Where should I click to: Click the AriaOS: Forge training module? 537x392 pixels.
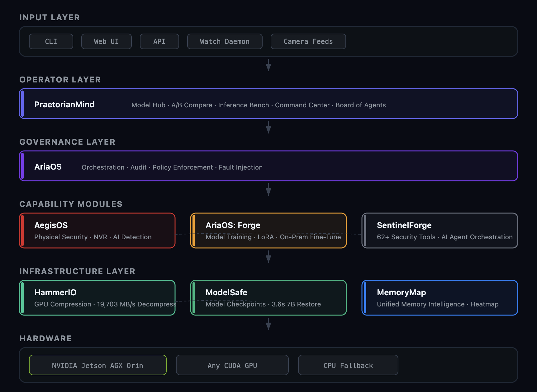(268, 231)
